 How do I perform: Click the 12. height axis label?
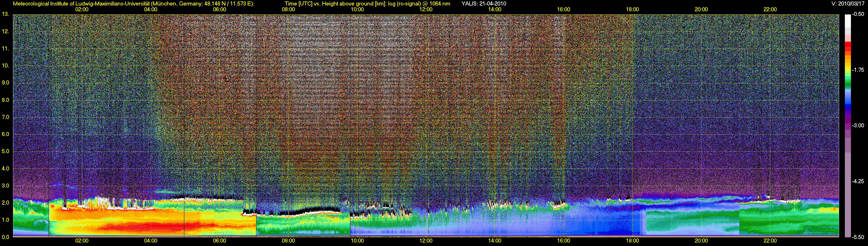click(5, 31)
